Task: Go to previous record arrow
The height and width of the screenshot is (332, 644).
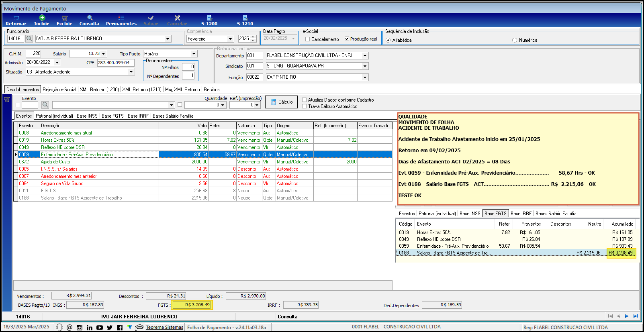Action: click(x=619, y=316)
